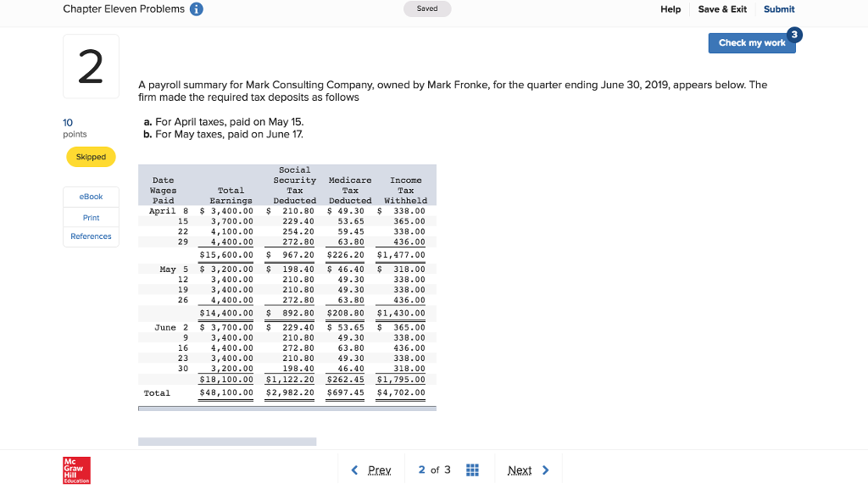The width and height of the screenshot is (868, 489).
Task: Submit the assignment
Action: click(x=779, y=8)
